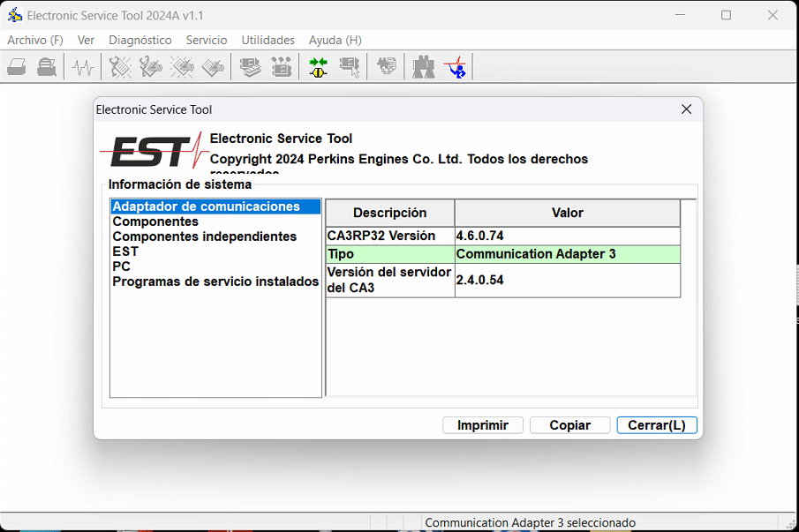Open the binoculars search icon

(x=423, y=66)
